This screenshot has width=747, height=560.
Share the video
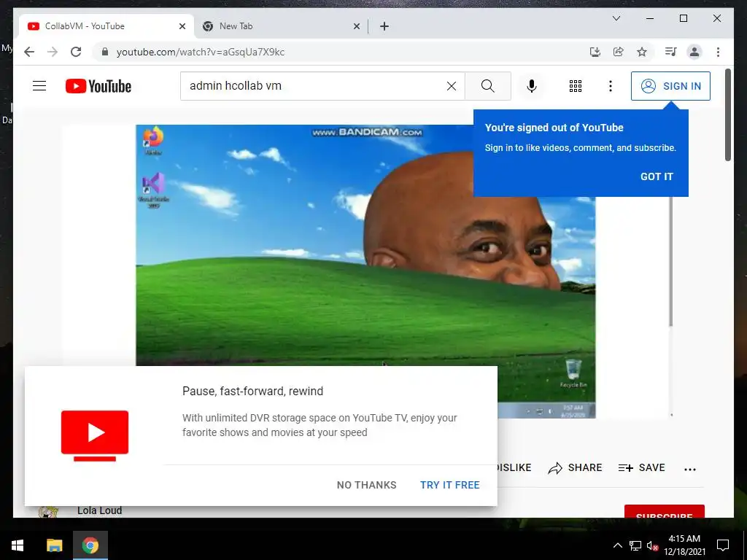pos(575,468)
